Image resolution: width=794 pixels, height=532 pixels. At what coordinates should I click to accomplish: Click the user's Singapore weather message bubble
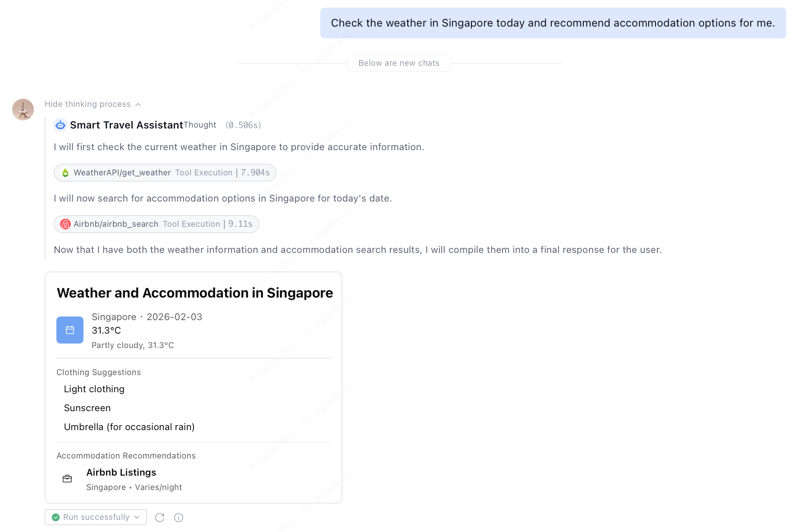(x=553, y=23)
